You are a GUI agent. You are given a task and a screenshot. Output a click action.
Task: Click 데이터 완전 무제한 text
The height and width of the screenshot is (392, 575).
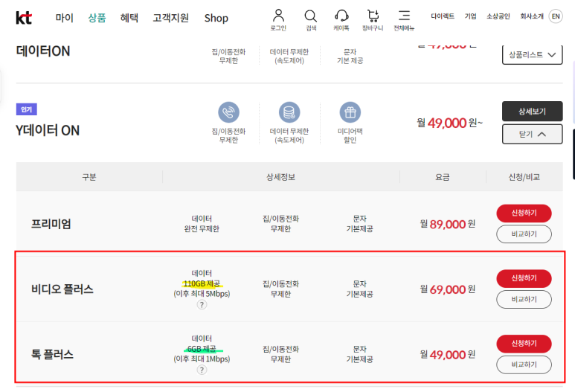(202, 224)
